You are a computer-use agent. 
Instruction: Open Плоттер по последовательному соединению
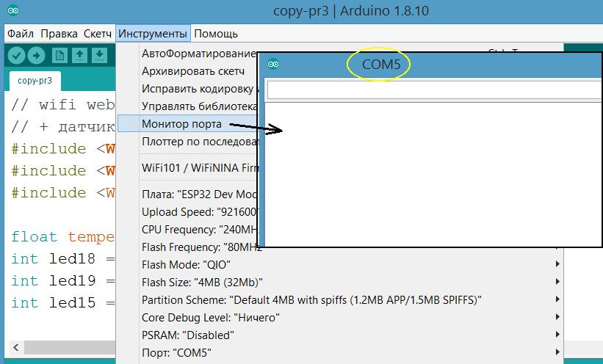200,142
